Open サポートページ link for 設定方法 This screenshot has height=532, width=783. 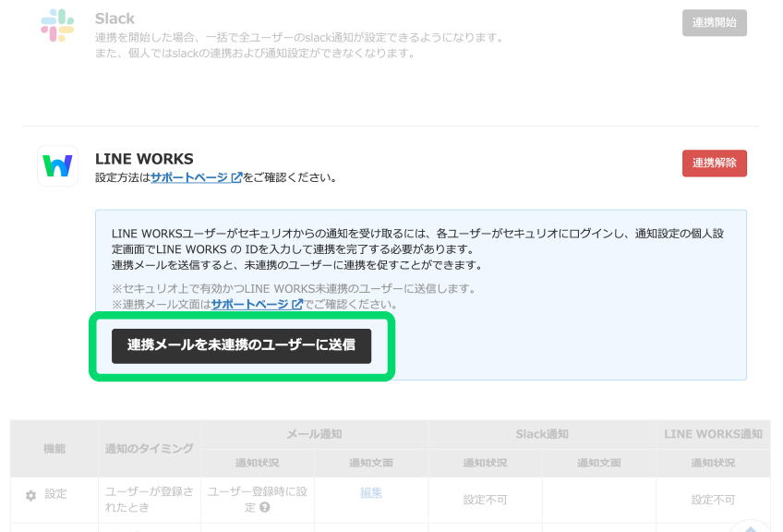point(189,177)
